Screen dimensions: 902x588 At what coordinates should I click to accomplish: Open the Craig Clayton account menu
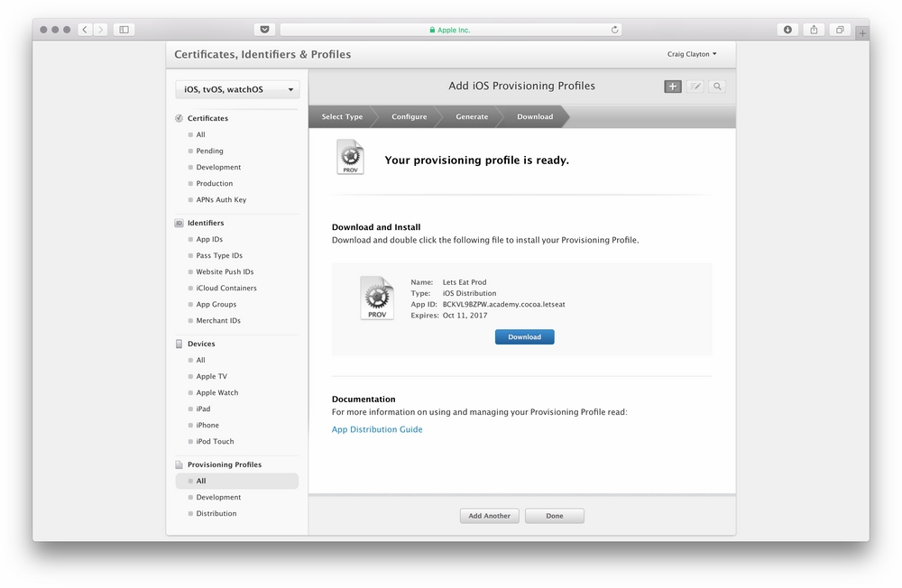click(x=692, y=54)
